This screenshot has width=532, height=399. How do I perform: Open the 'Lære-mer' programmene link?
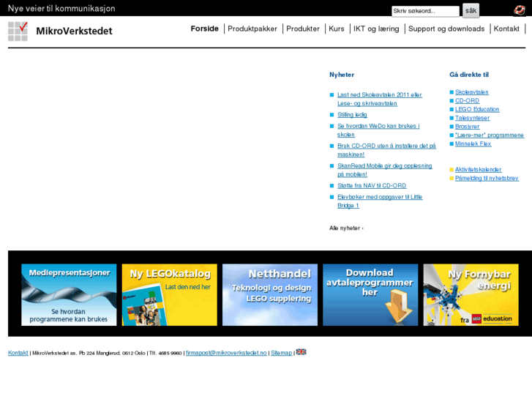490,135
